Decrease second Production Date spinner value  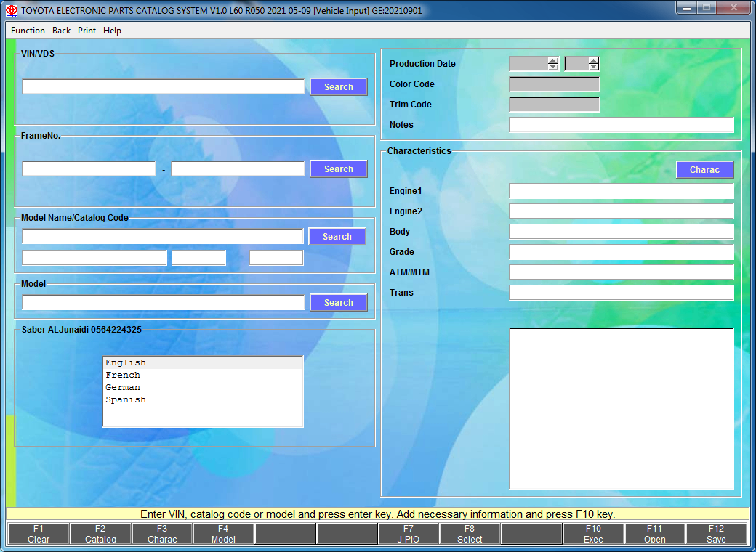[593, 67]
